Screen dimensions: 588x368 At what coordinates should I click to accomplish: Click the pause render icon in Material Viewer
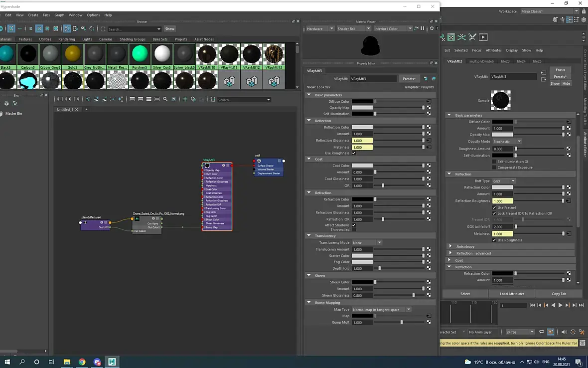coord(423,28)
